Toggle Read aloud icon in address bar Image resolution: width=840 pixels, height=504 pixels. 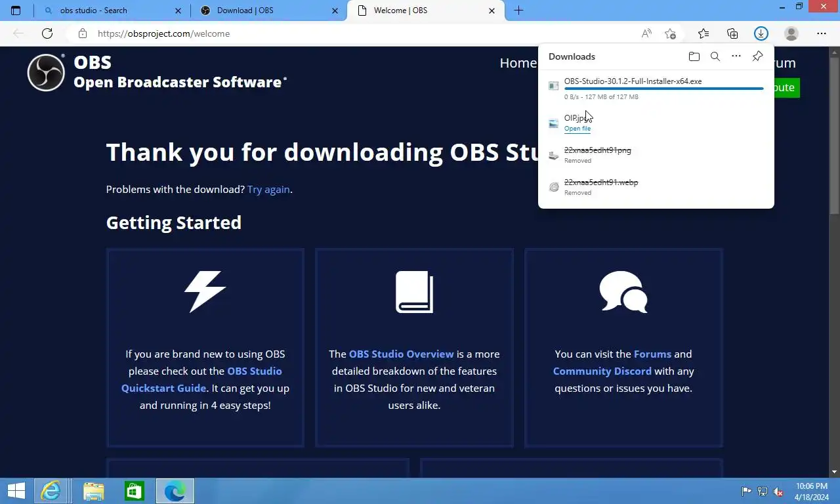pyautogui.click(x=646, y=33)
